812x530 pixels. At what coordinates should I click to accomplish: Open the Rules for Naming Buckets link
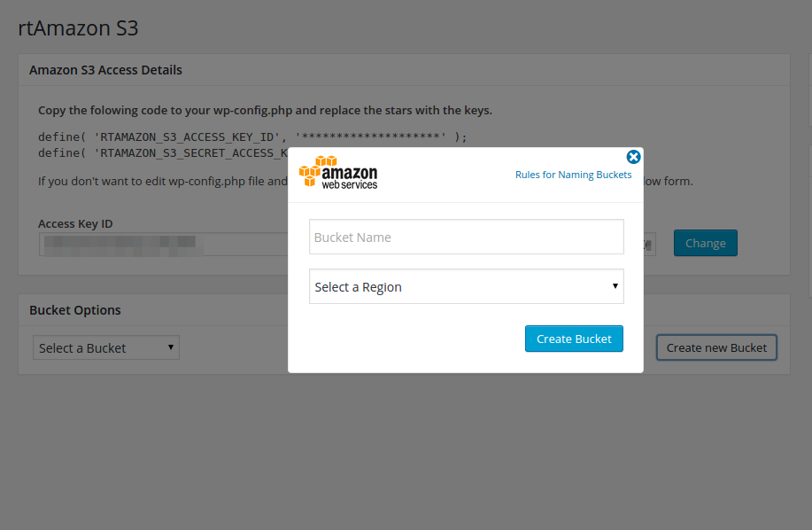coord(574,175)
